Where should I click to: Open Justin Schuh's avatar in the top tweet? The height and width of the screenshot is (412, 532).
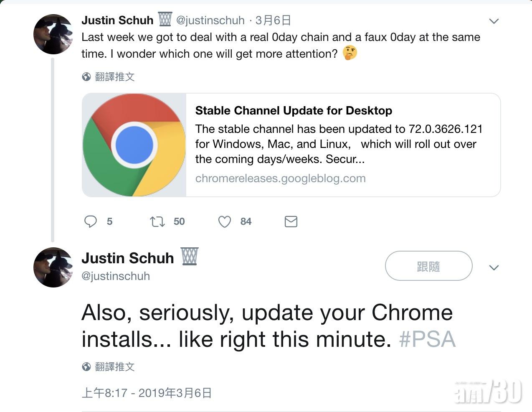pos(53,34)
